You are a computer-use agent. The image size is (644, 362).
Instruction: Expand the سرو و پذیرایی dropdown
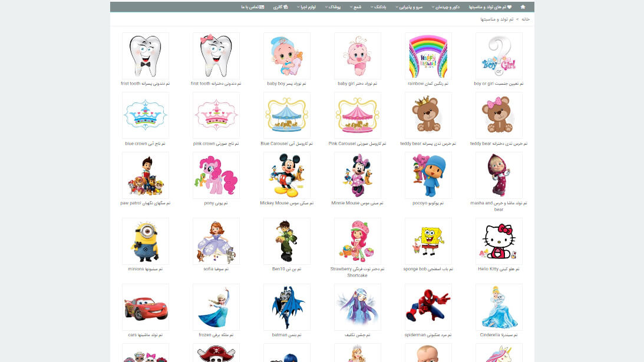point(409,7)
